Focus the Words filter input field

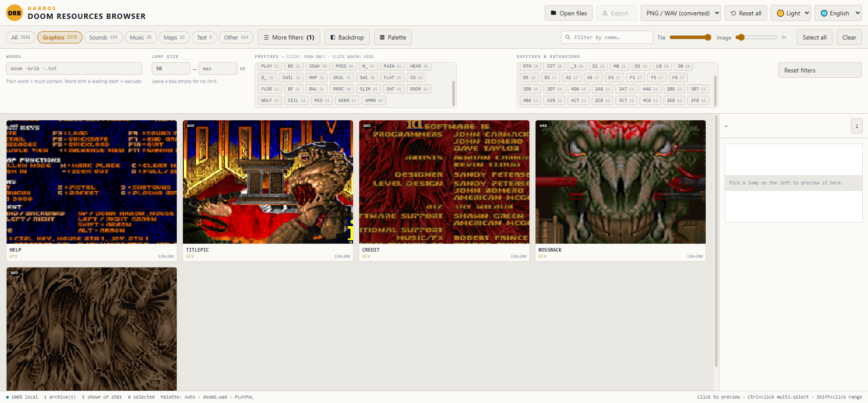[74, 68]
